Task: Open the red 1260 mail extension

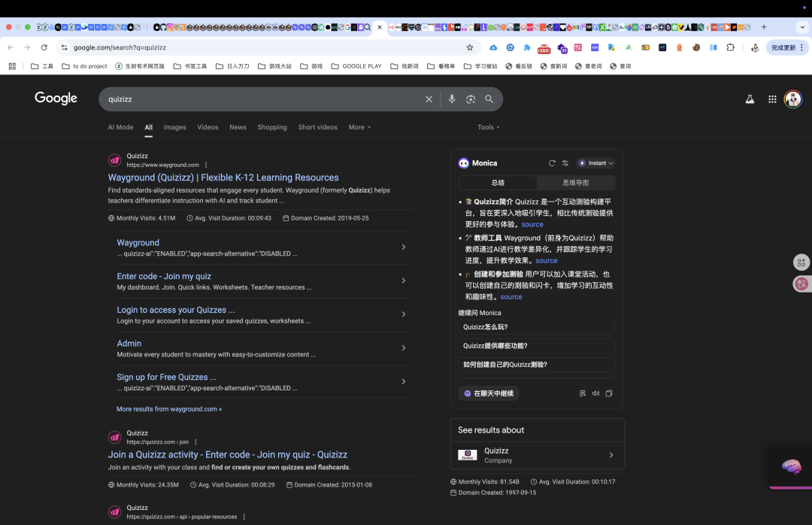Action: (x=544, y=48)
